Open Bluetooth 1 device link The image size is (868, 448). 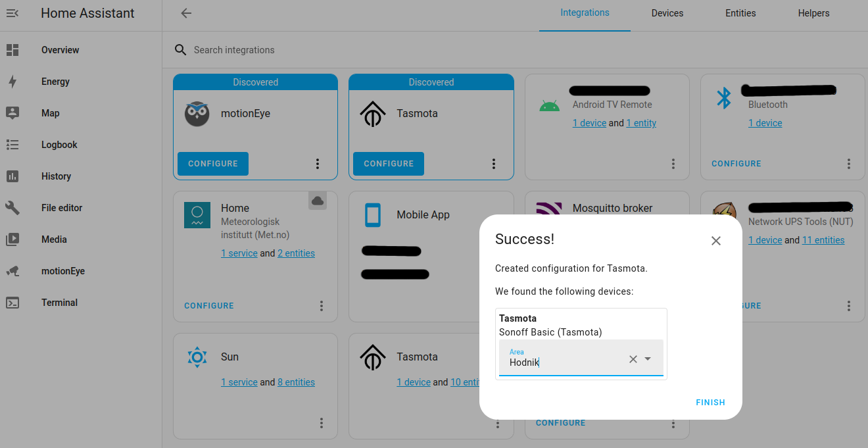[x=765, y=123]
